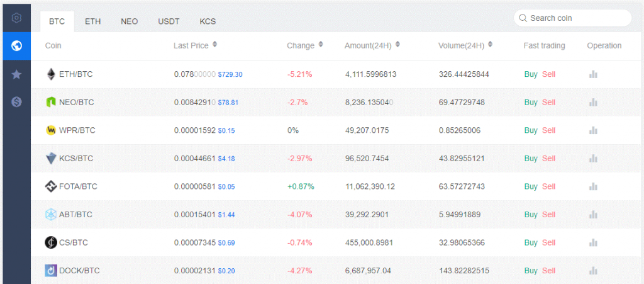Select the globe markets icon in sidebar

(16, 45)
